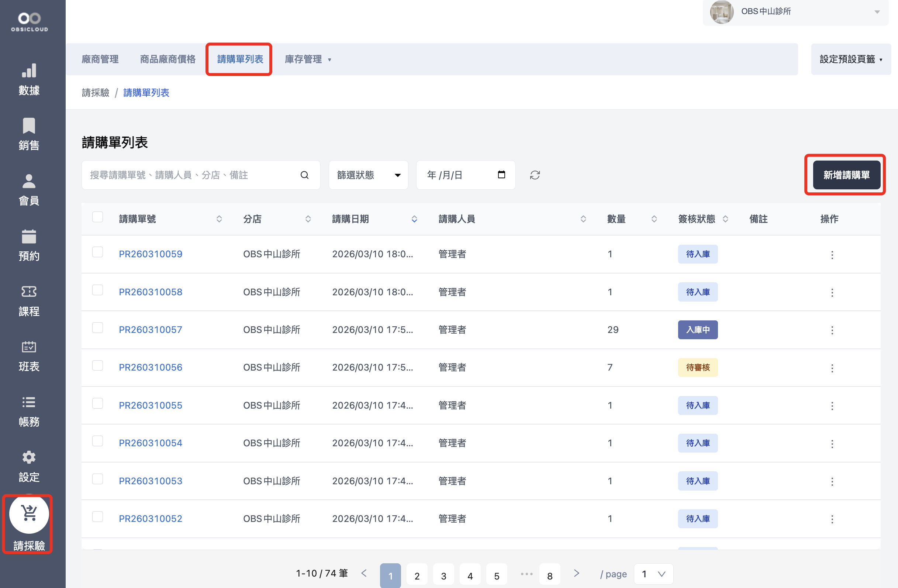The height and width of the screenshot is (588, 898).
Task: Expand the 篩選狀態 status filter dropdown
Action: click(368, 175)
